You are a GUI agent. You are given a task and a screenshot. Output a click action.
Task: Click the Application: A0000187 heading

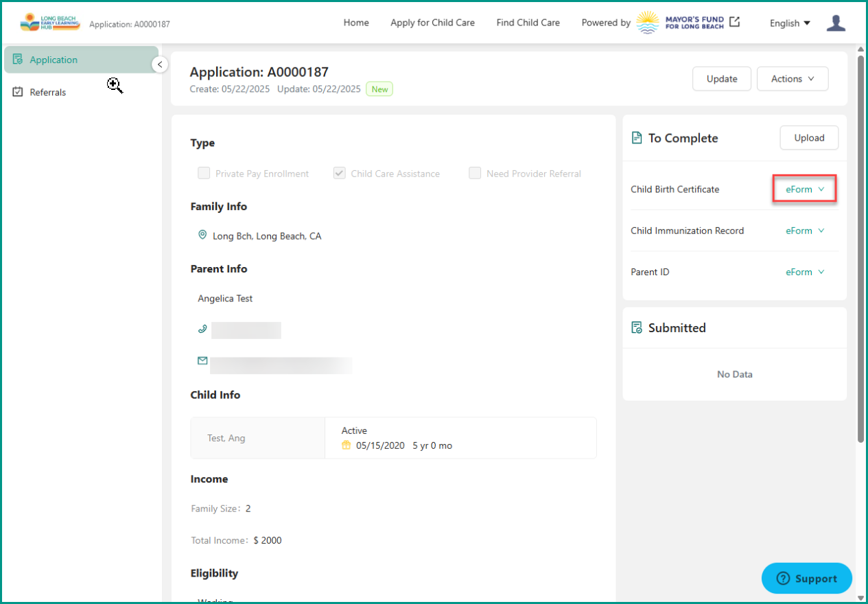pyautogui.click(x=259, y=72)
